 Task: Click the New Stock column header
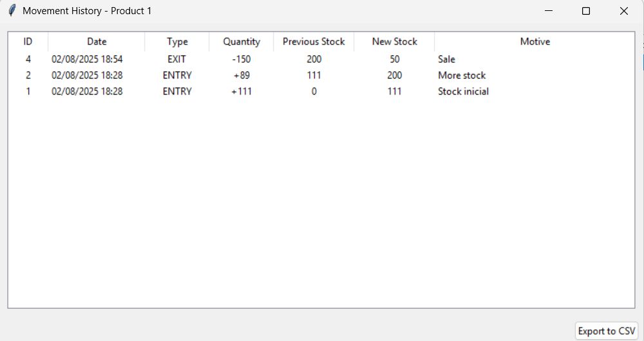[394, 42]
